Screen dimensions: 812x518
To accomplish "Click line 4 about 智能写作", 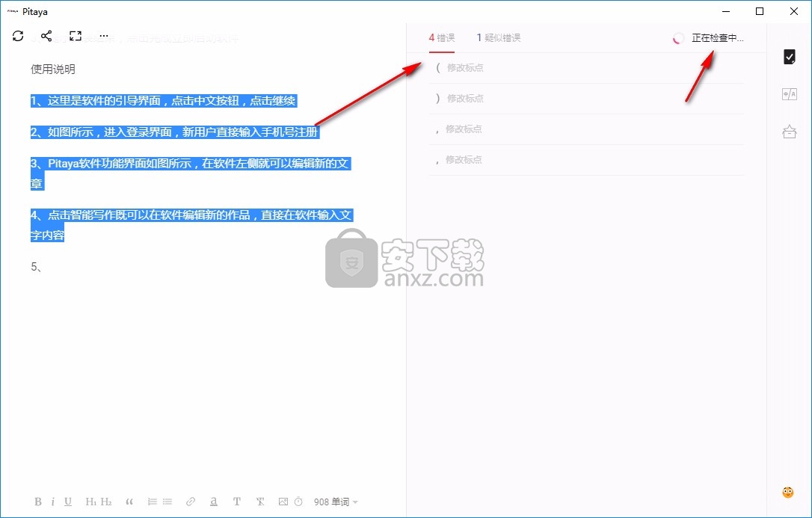I will 191,224.
